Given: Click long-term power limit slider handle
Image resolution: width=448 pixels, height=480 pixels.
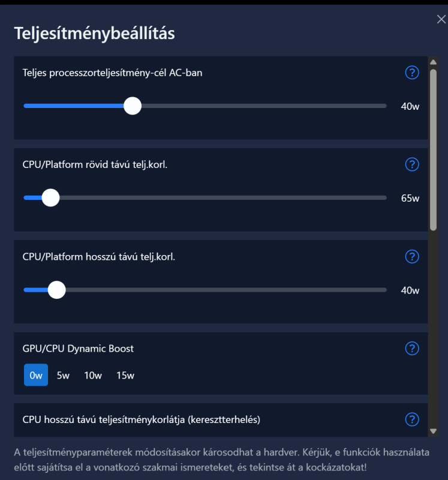Looking at the screenshot, I should [x=56, y=290].
